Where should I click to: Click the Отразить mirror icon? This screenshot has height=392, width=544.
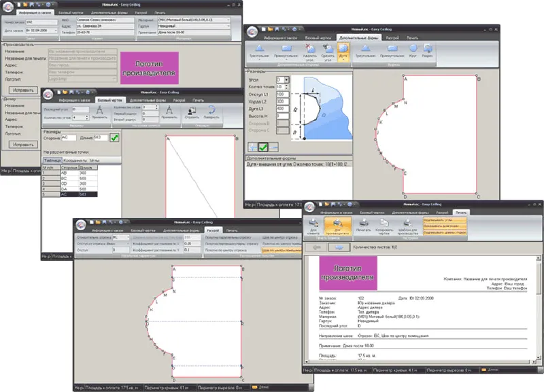click(192, 112)
